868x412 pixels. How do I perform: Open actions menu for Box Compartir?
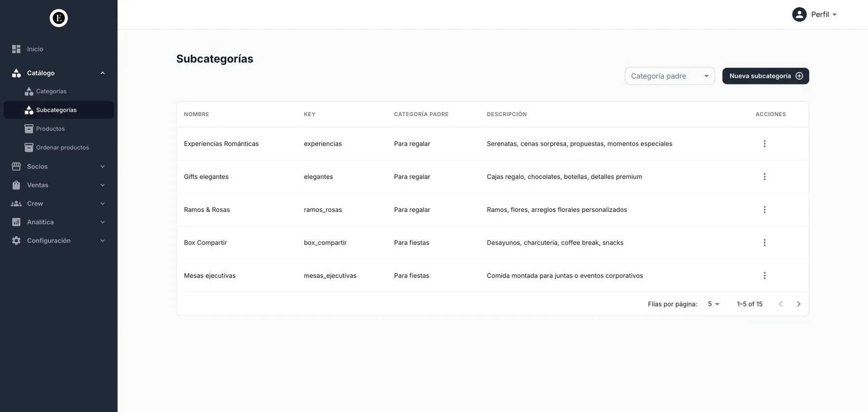pyautogui.click(x=764, y=243)
